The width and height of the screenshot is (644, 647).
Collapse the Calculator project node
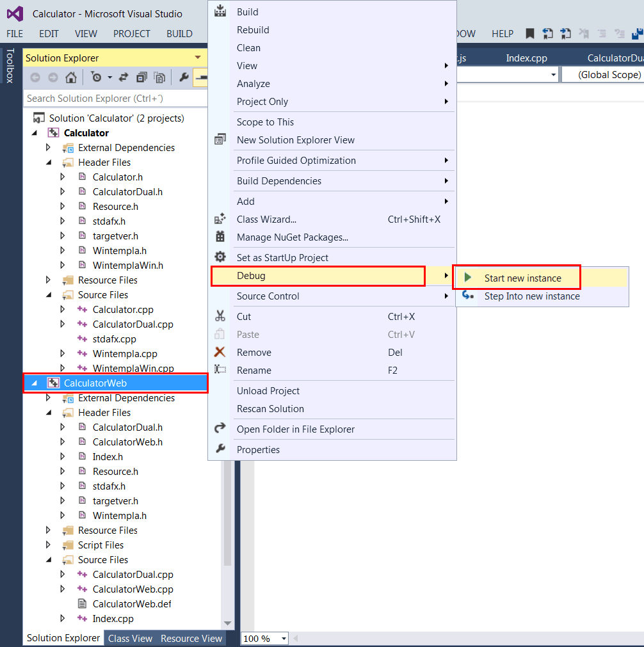(35, 133)
